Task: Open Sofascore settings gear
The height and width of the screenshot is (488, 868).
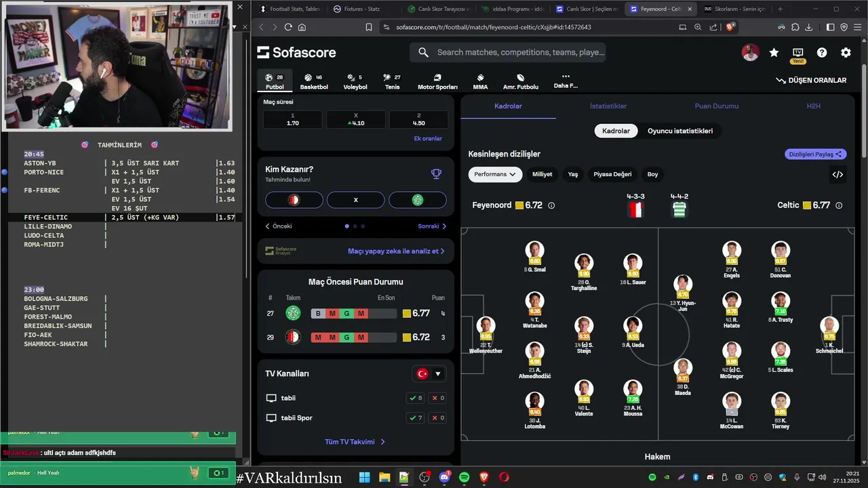Action: tap(846, 52)
